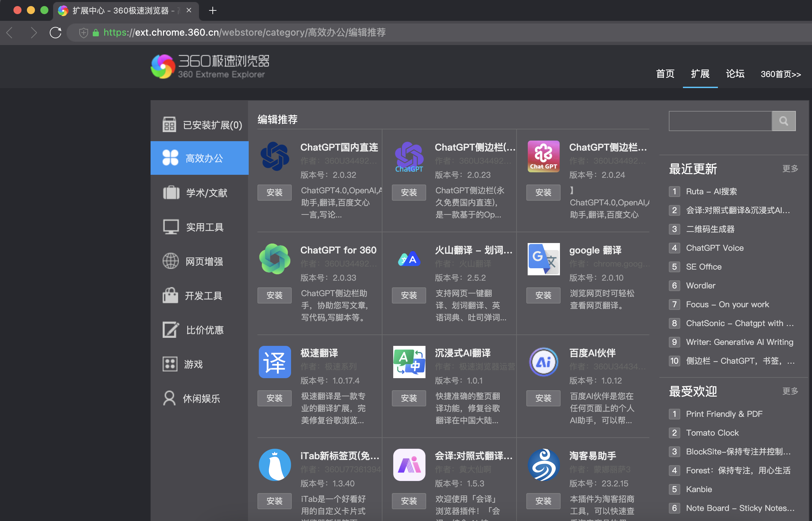Click 更多 beside 最近更新
Viewport: 812px width, 521px height.
coord(790,169)
